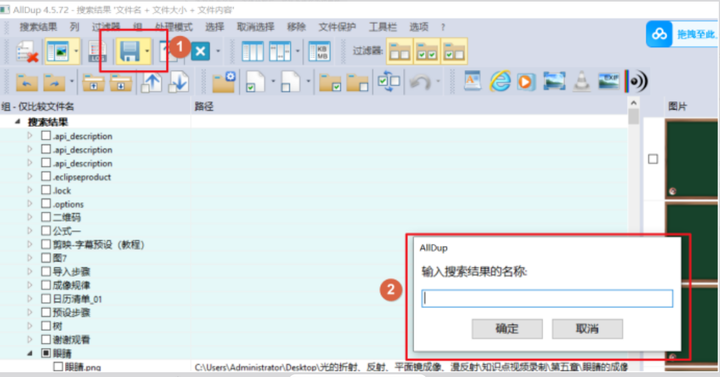Click 确定 in the AllDup dialog

507,329
